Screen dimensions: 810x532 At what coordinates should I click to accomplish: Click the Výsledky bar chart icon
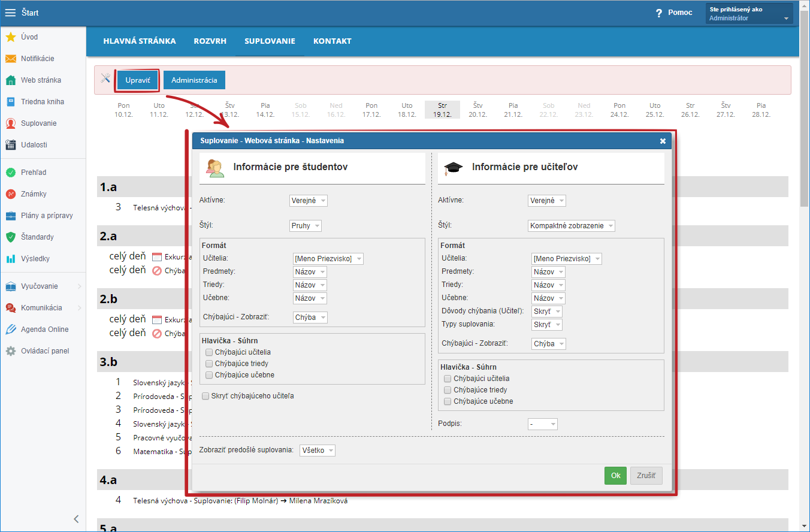(x=11, y=259)
